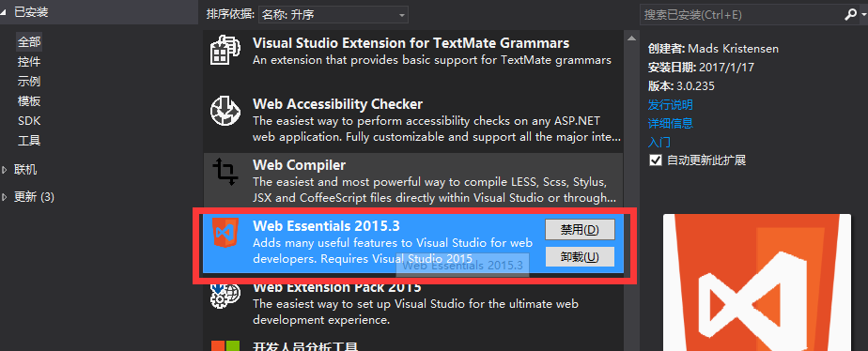The image size is (868, 351).
Task: Click the extension list scroll up arrow
Action: coord(631,38)
